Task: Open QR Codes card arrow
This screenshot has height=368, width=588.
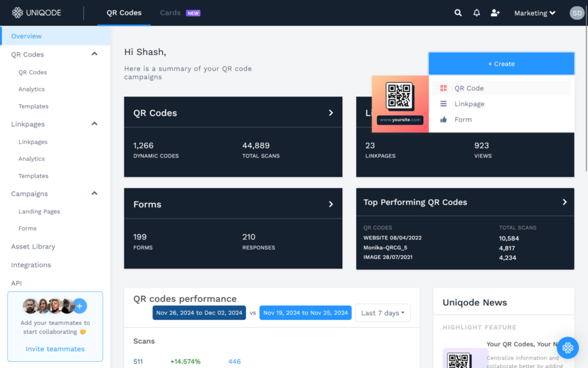Action: click(331, 113)
